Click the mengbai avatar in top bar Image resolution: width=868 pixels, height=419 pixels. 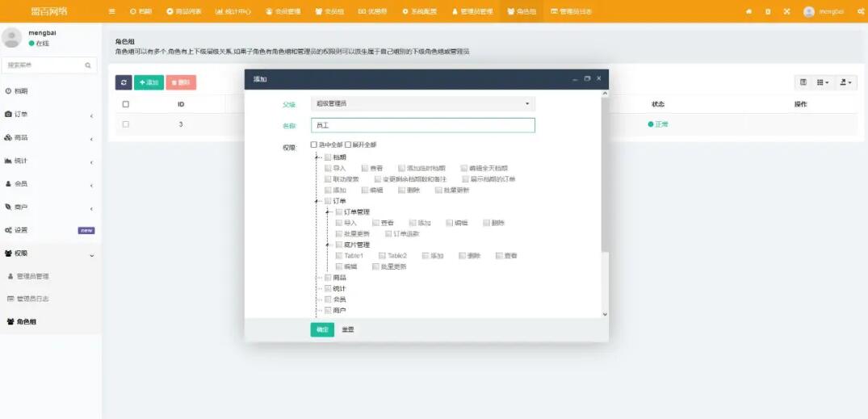click(808, 11)
